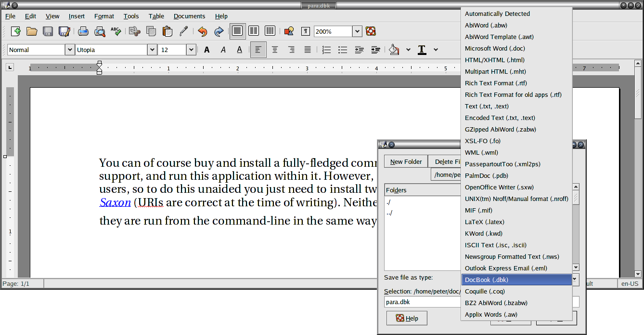Click the numbered list icon
This screenshot has width=644, height=335.
(x=326, y=50)
